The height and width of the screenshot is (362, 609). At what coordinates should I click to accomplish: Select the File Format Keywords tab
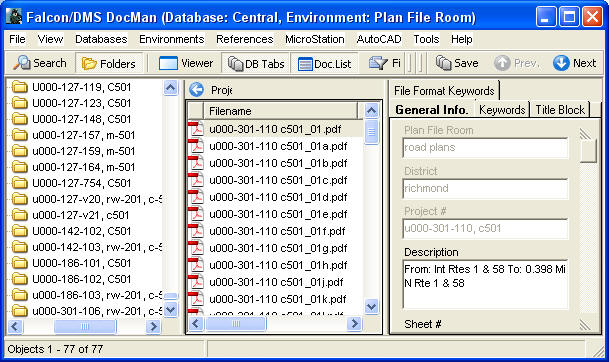444,91
